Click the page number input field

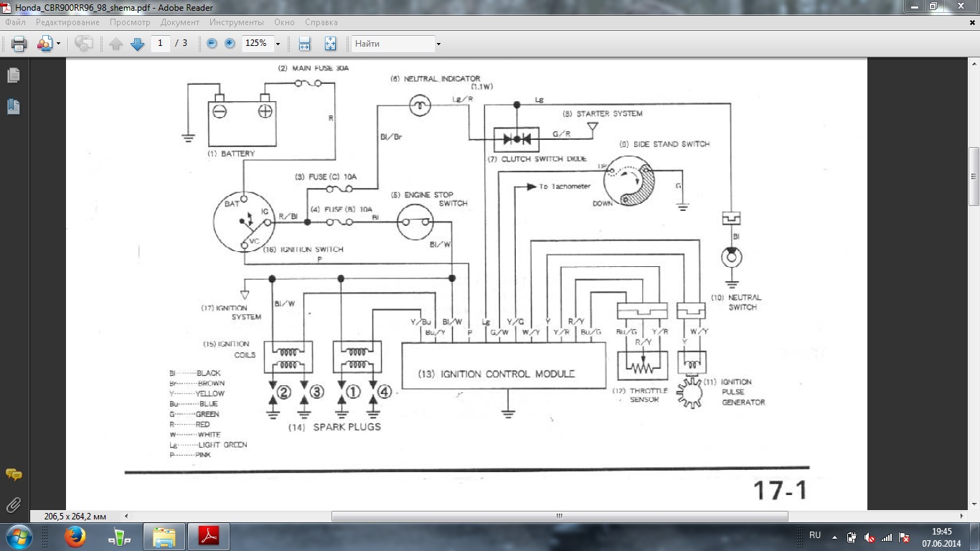pyautogui.click(x=160, y=44)
